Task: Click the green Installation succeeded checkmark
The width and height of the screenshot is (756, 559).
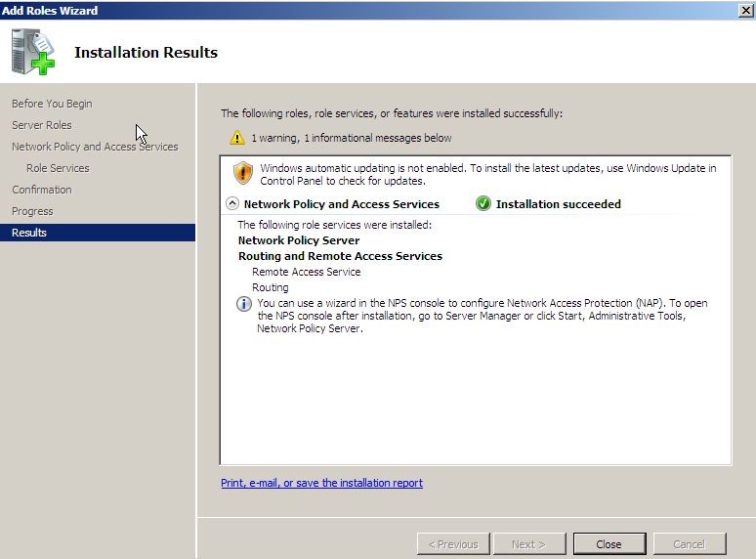Action: tap(483, 203)
